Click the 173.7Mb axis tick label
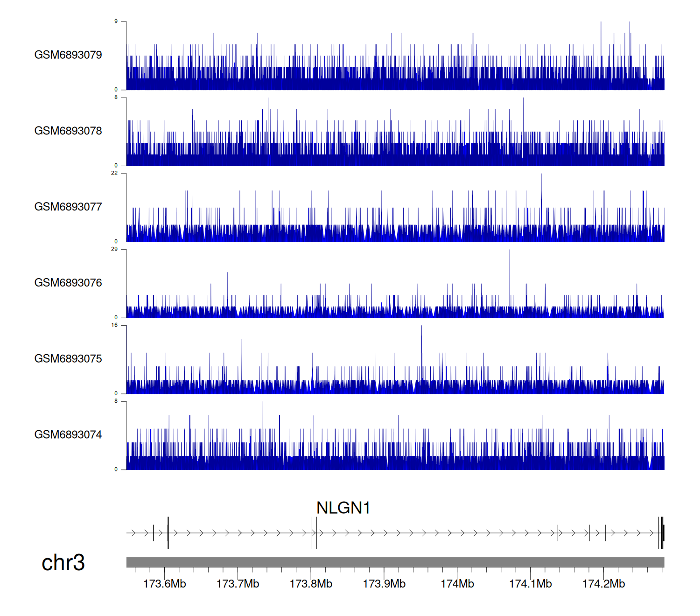The image size is (700, 616). (x=238, y=584)
